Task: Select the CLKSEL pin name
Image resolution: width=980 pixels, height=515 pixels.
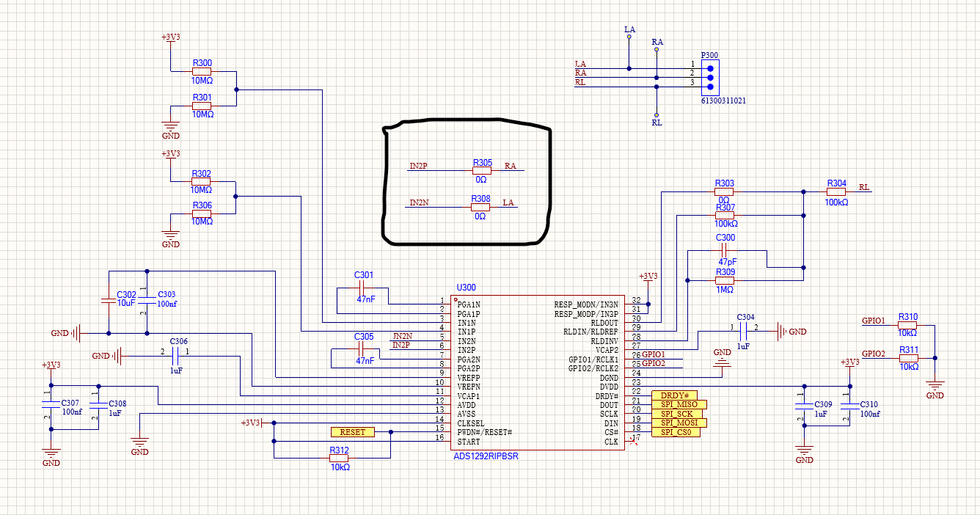Action: point(470,423)
